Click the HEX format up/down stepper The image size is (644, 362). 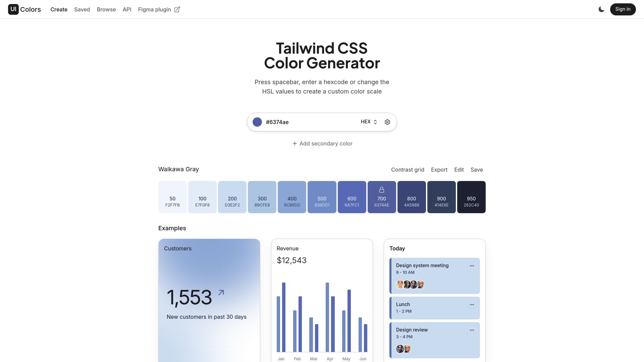tap(376, 122)
